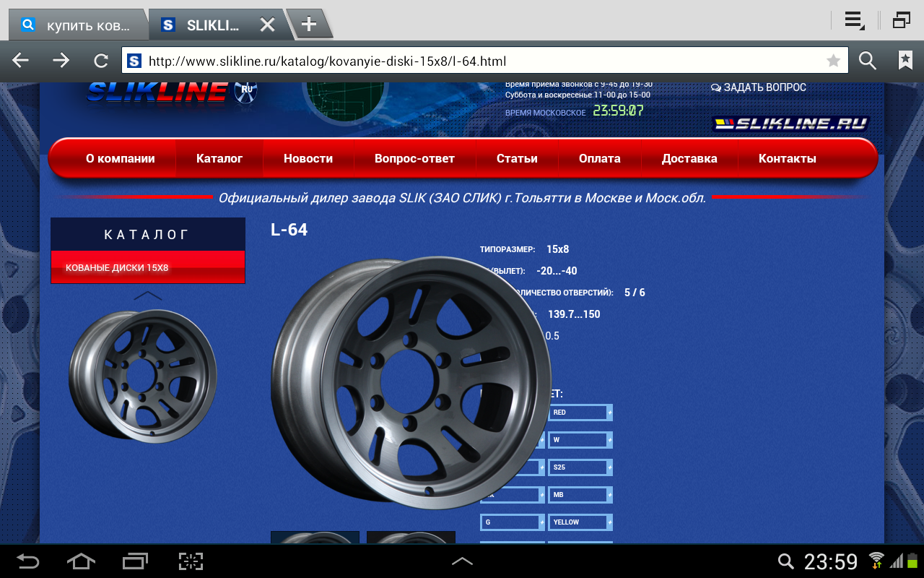This screenshot has height=578, width=924.
Task: Go to the Доставка menu section
Action: (x=689, y=158)
